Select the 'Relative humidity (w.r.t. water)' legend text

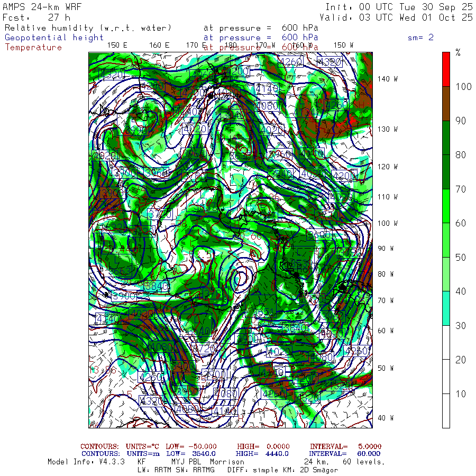(88, 28)
